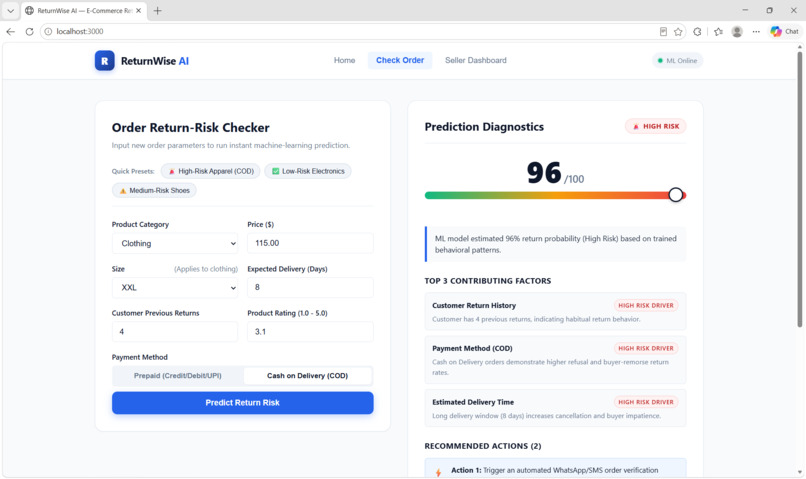Select Prepaid (Credit/Debit/UPI) payment option
This screenshot has width=806, height=479.
(x=178, y=376)
